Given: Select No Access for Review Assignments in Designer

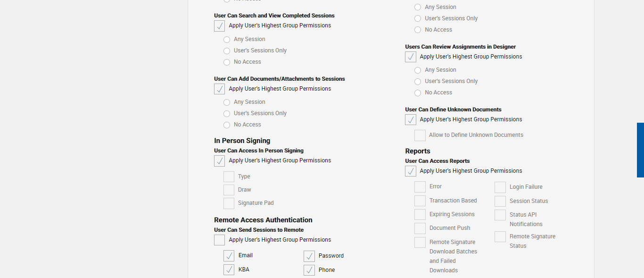Looking at the screenshot, I should click(418, 93).
